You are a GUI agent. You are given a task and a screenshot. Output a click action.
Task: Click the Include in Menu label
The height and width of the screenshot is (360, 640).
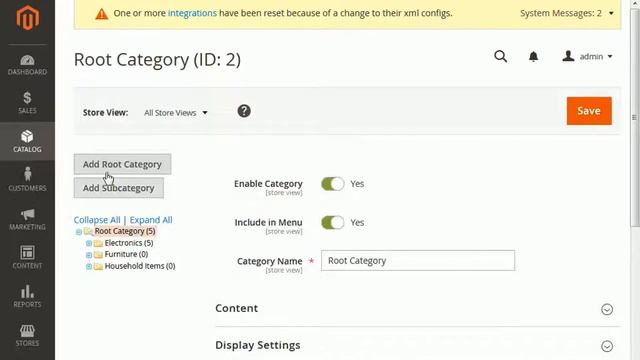268,222
